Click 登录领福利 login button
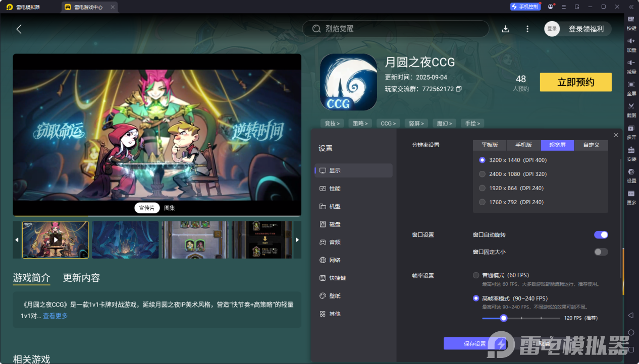639x364 pixels. pyautogui.click(x=586, y=29)
